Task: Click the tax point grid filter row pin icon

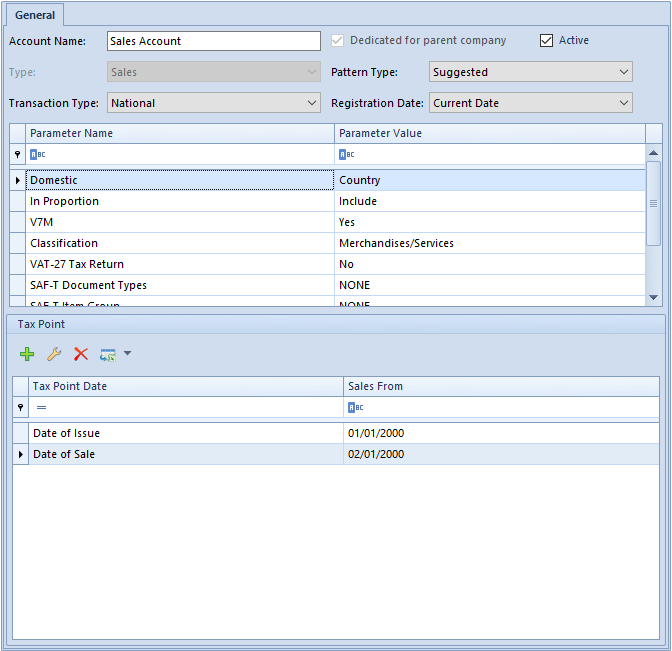Action: click(x=20, y=407)
